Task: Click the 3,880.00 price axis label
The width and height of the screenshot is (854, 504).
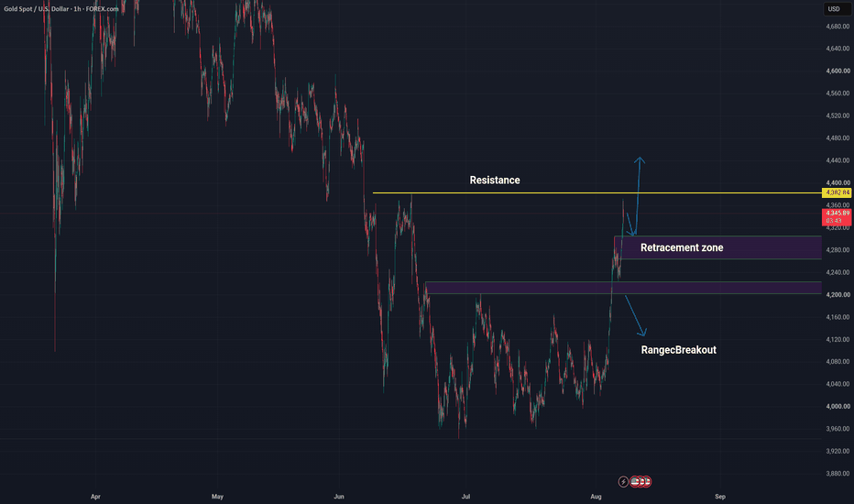Action: click(838, 474)
